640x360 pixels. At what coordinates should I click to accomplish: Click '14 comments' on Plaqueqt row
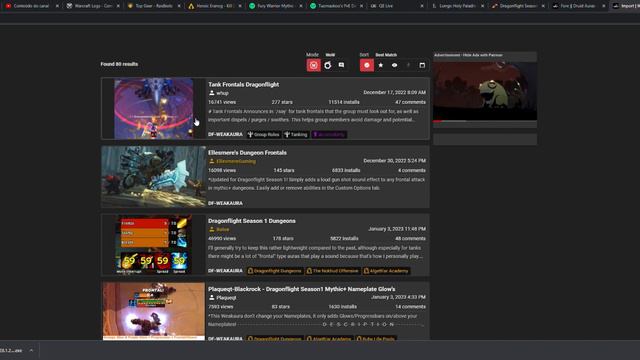pyautogui.click(x=410, y=307)
